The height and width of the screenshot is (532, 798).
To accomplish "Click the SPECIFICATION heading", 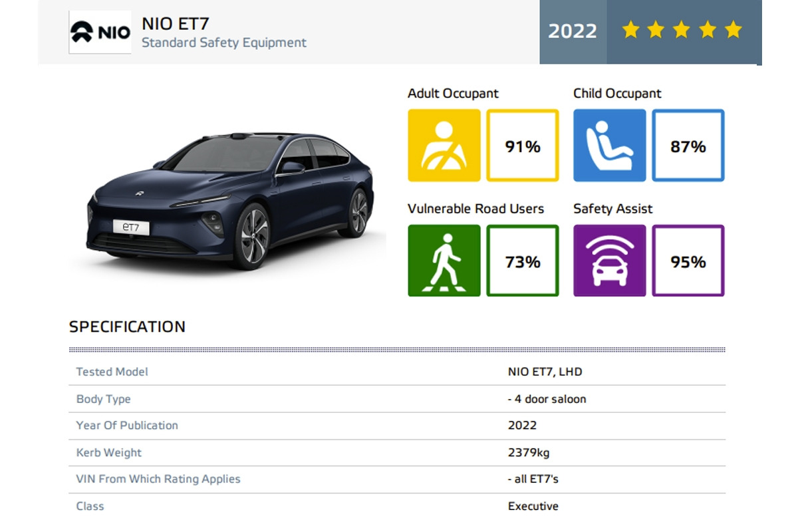I will tap(127, 327).
